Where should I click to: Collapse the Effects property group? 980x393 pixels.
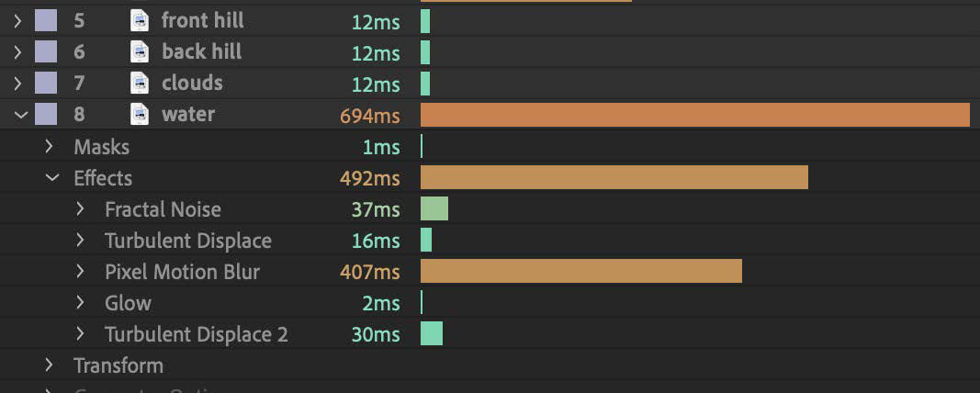(x=50, y=178)
